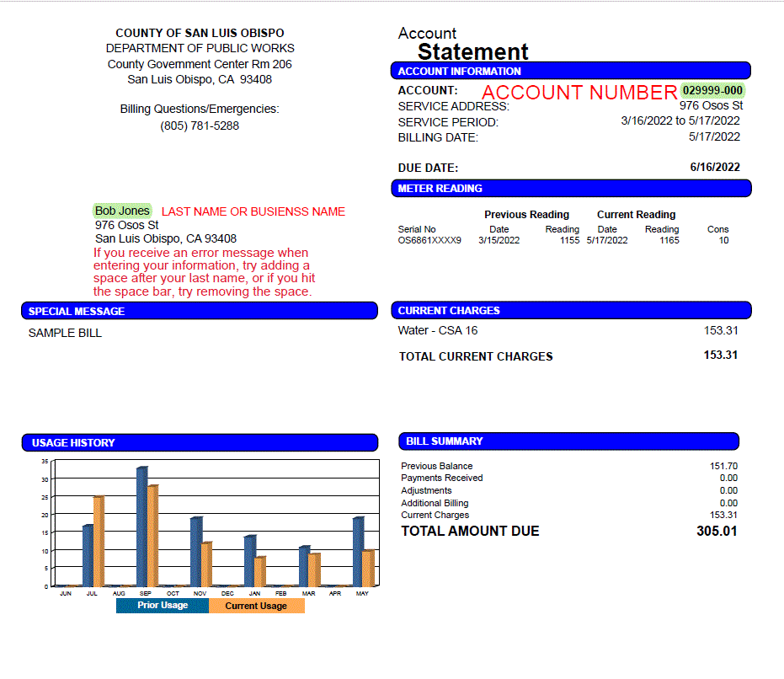Click the CURRENT CHARGES section header
The height and width of the screenshot is (679, 784).
(x=571, y=310)
